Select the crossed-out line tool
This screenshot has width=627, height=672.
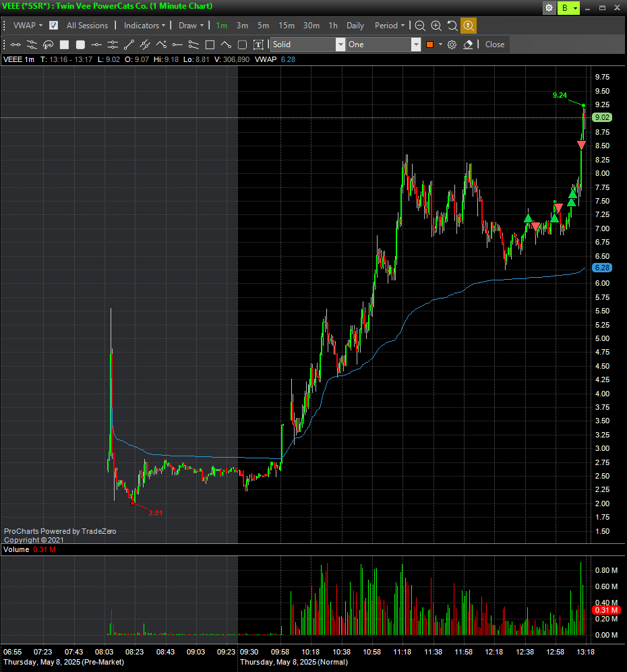[145, 44]
